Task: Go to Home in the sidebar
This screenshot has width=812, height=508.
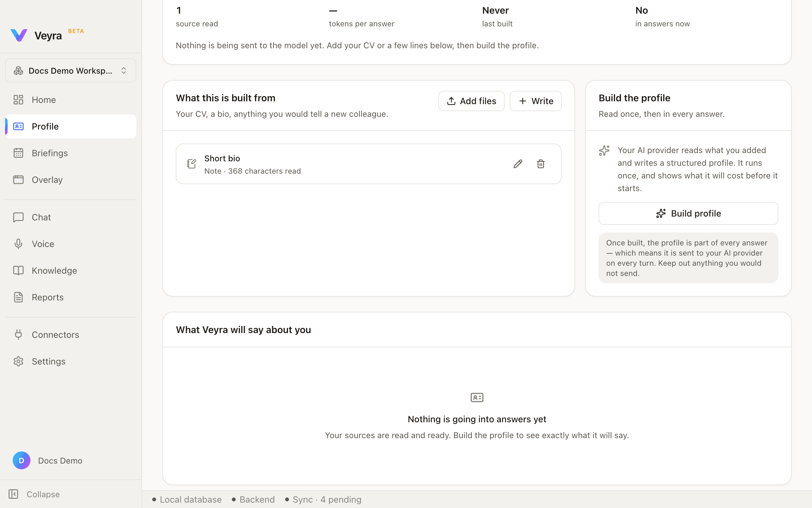Action: [x=71, y=100]
